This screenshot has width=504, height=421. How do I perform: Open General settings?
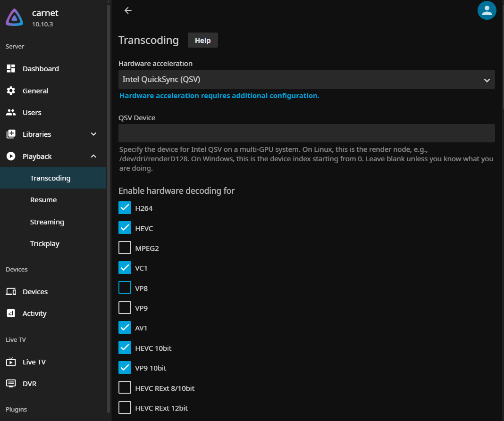click(53, 91)
